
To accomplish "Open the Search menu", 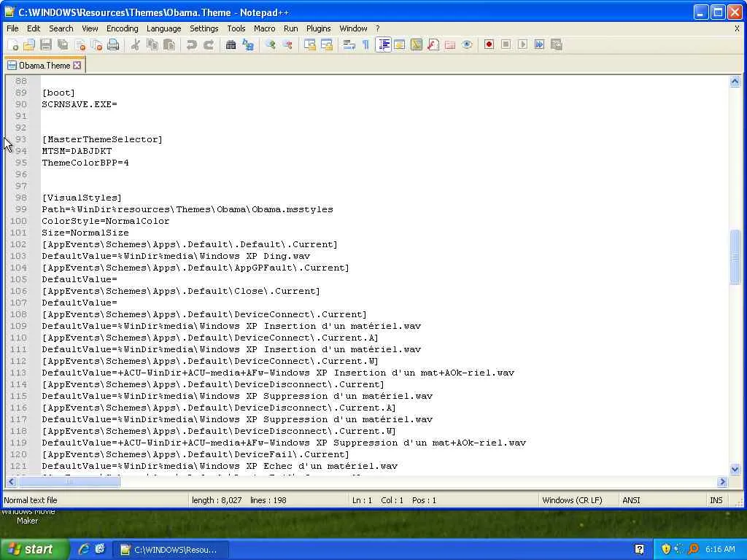I will [61, 28].
